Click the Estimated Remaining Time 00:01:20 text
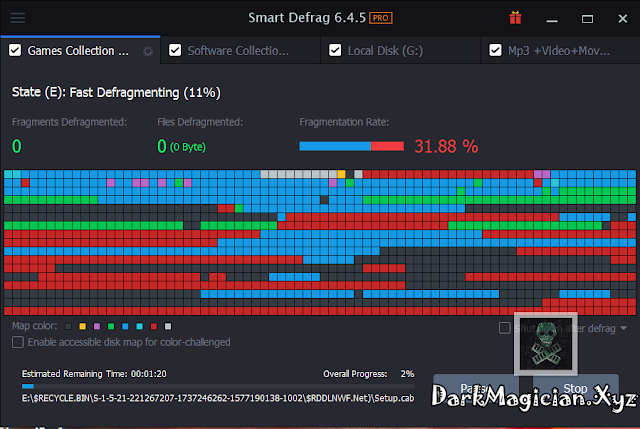This screenshot has width=640, height=429. [x=94, y=374]
